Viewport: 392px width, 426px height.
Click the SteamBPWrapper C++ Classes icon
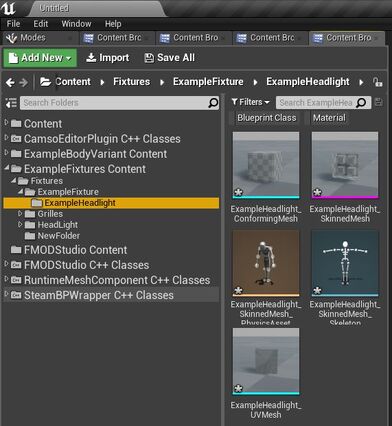click(16, 295)
